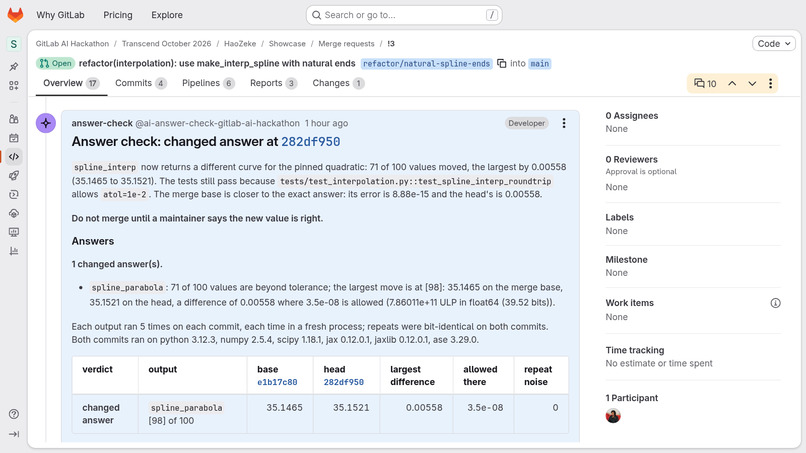Screen dimensions: 806x453
Task: Click the search magnifier icon
Action: (x=317, y=15)
